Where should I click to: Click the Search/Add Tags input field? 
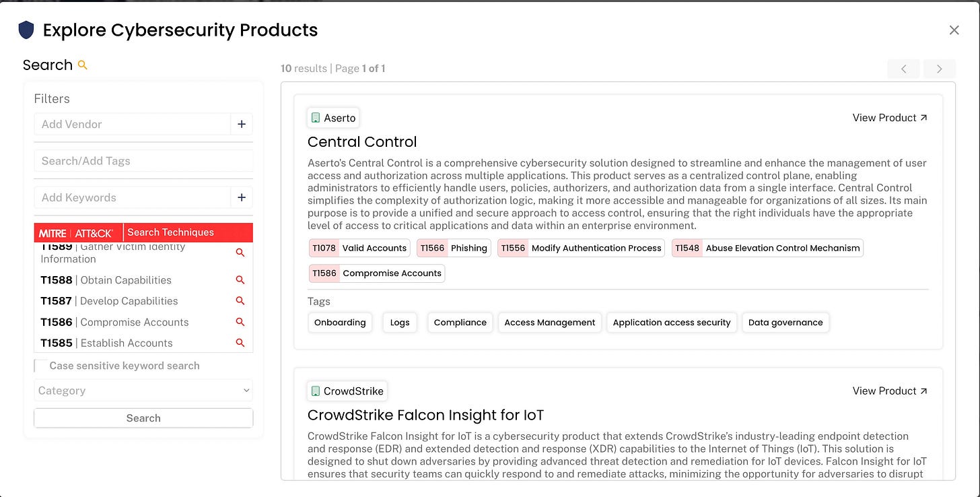pyautogui.click(x=143, y=161)
